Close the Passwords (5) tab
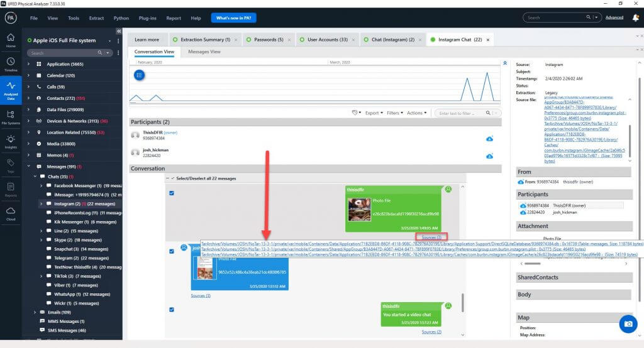The height and width of the screenshot is (348, 644). 289,40
